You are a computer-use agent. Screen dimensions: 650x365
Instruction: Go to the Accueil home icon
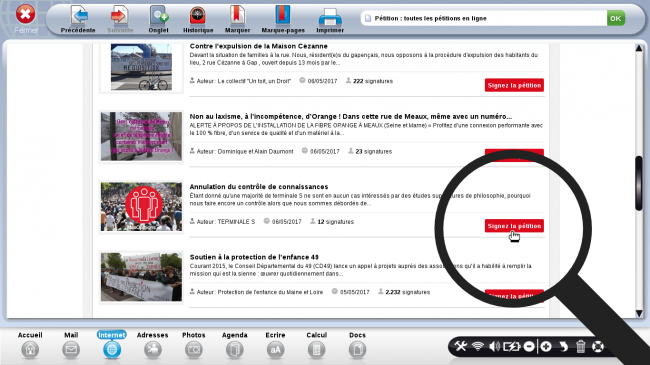30,350
